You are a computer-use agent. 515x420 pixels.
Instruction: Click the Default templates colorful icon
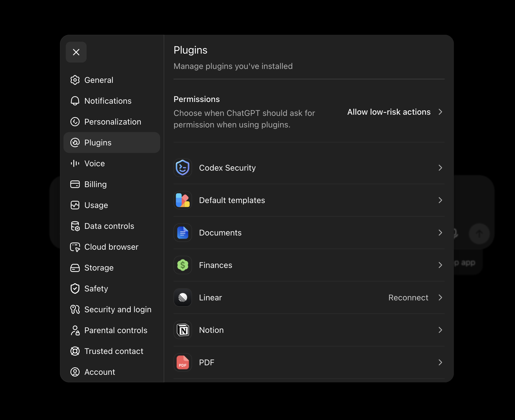183,200
